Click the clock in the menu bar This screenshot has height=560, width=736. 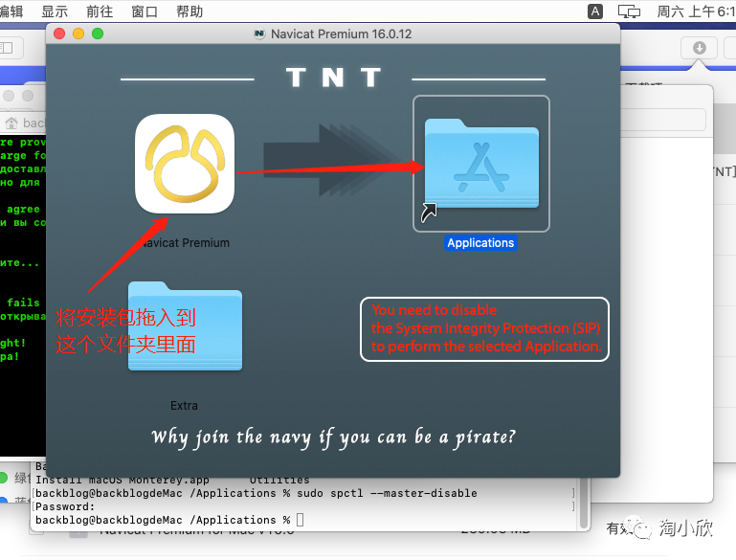696,11
